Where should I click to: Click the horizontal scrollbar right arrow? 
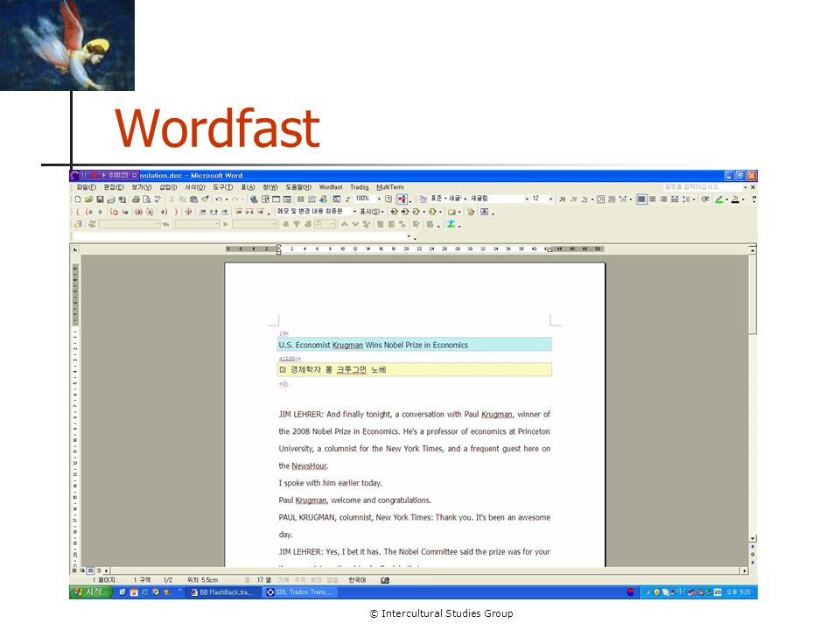tap(745, 570)
